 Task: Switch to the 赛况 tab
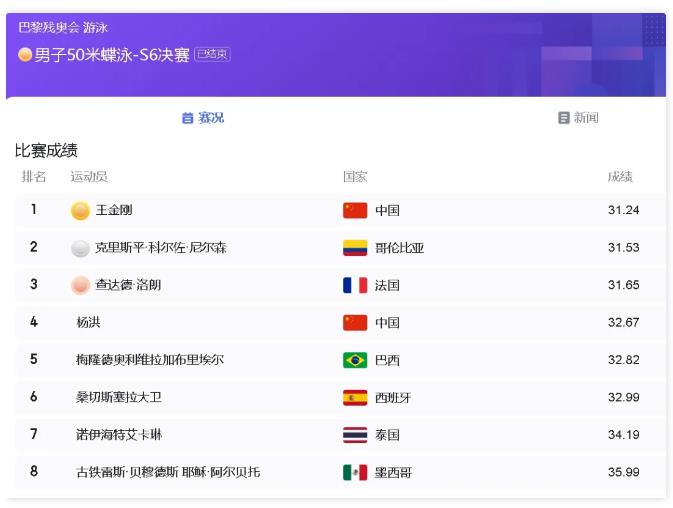[x=203, y=118]
